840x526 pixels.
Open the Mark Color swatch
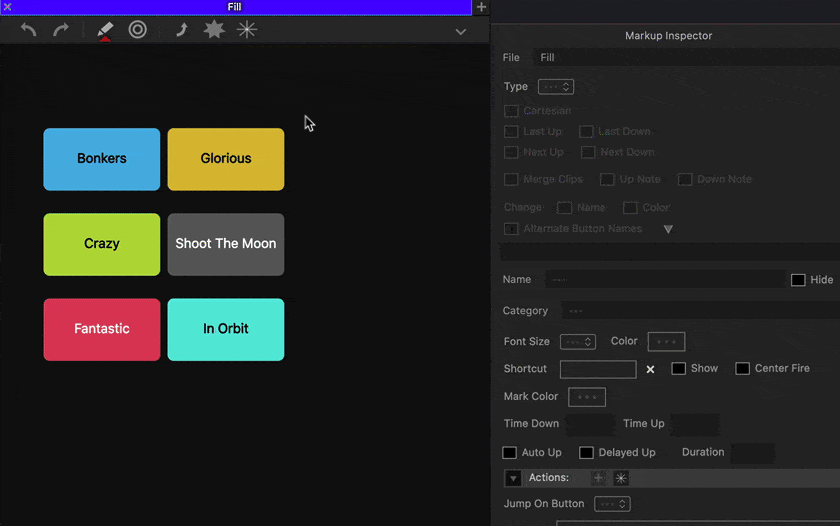[587, 397]
